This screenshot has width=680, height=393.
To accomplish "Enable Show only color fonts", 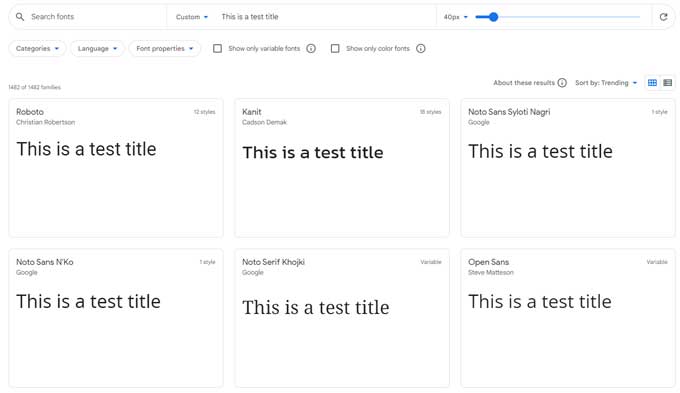I will point(335,49).
